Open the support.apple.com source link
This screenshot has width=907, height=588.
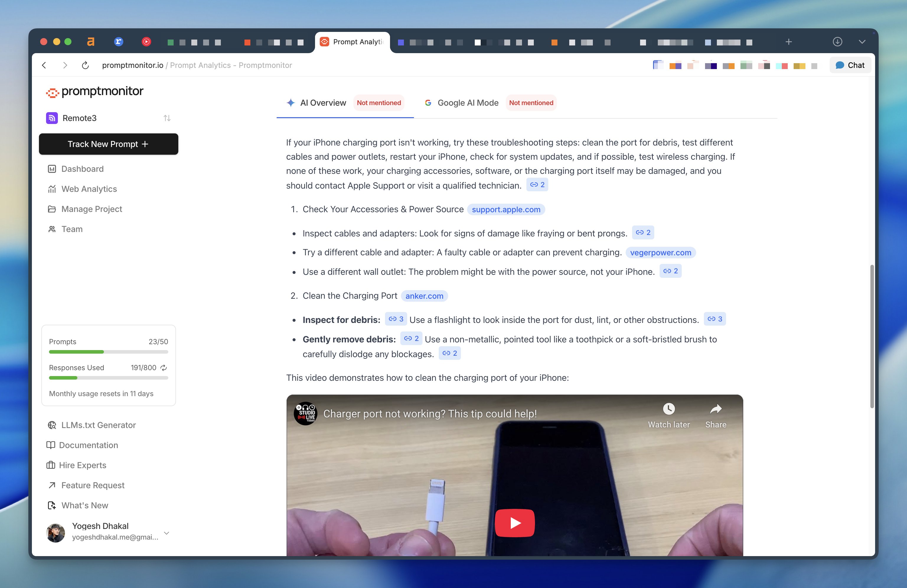tap(506, 210)
